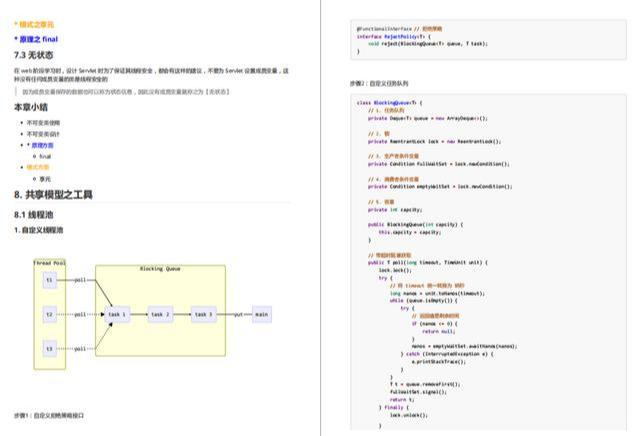
Task: Click the 'return t;' code line
Action: tap(402, 400)
